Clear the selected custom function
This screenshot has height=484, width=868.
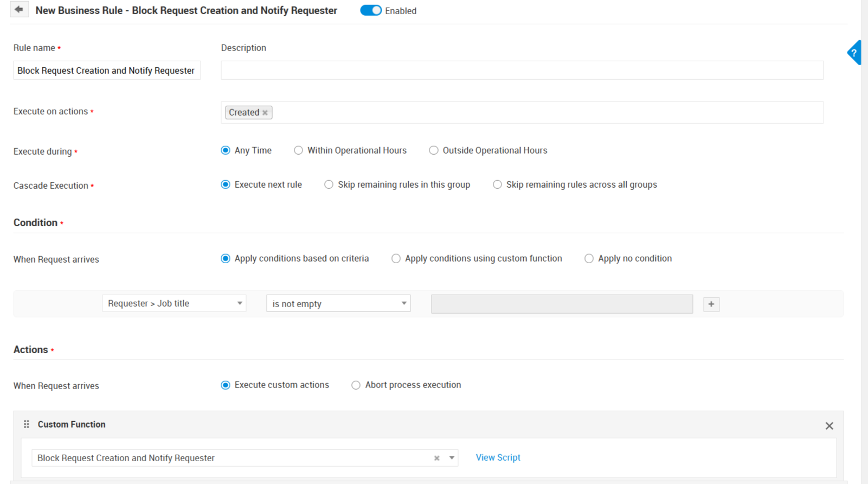(436, 458)
